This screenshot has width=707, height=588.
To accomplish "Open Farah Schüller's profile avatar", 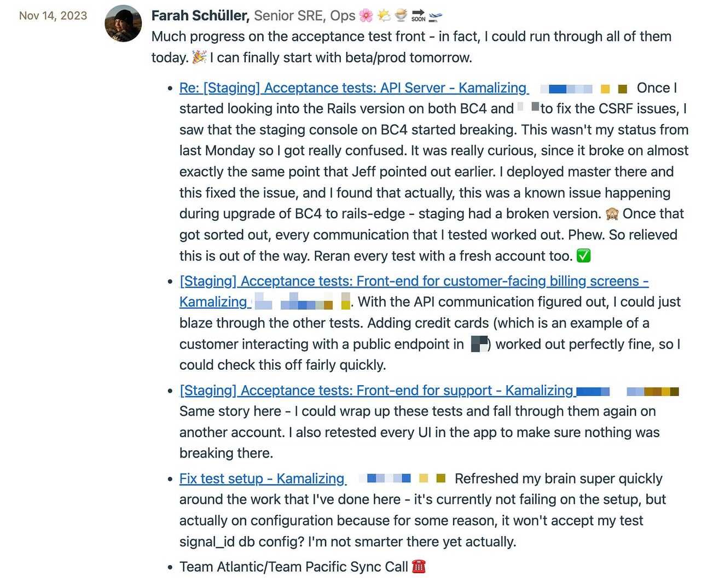I will [x=123, y=24].
